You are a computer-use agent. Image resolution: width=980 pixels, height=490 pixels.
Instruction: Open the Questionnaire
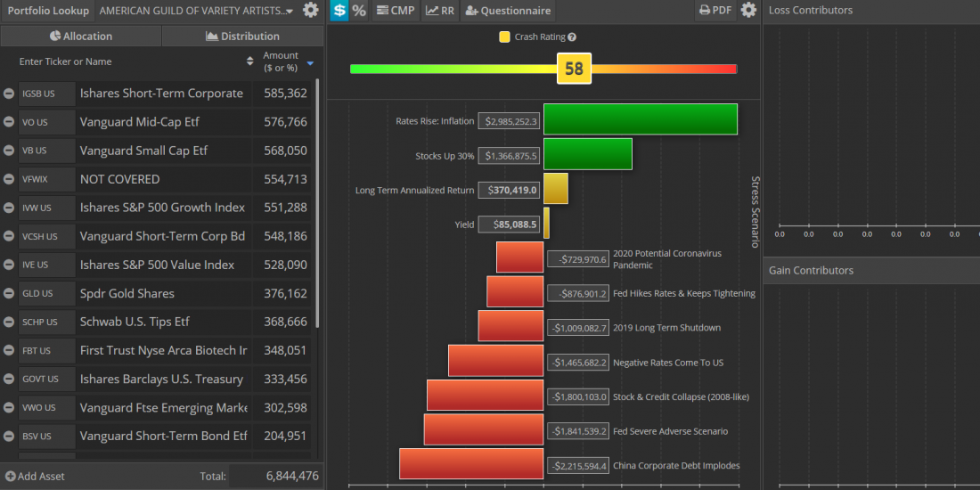pos(508,11)
